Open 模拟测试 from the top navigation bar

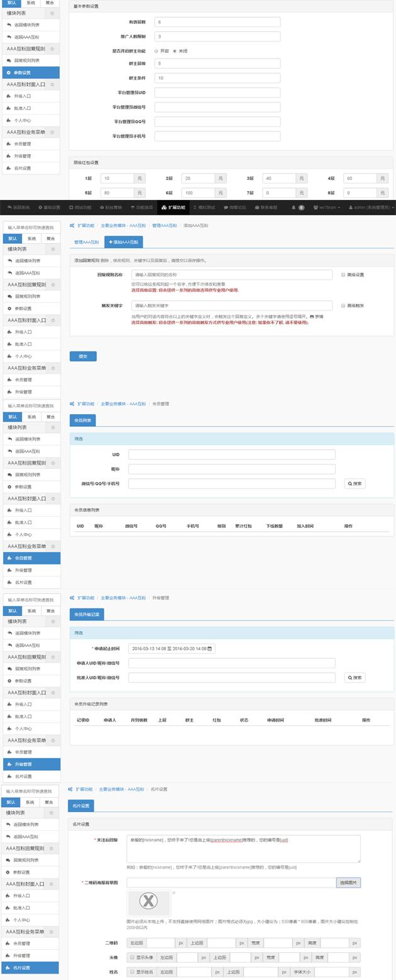pos(204,207)
